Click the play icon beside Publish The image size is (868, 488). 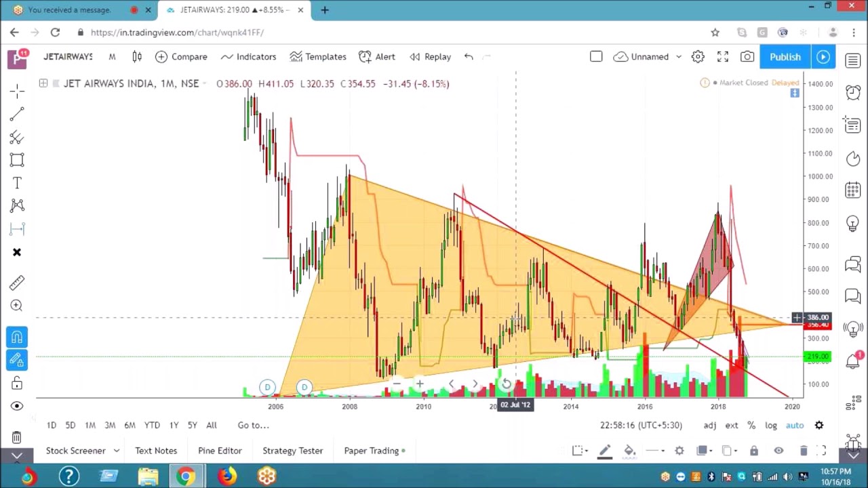click(823, 57)
